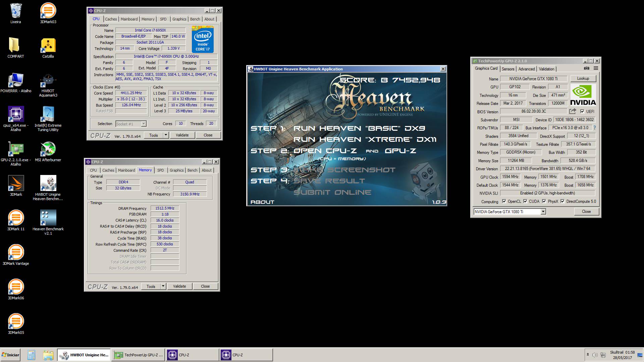Launch Intel(R) Extreme Tuning Utility

click(48, 119)
